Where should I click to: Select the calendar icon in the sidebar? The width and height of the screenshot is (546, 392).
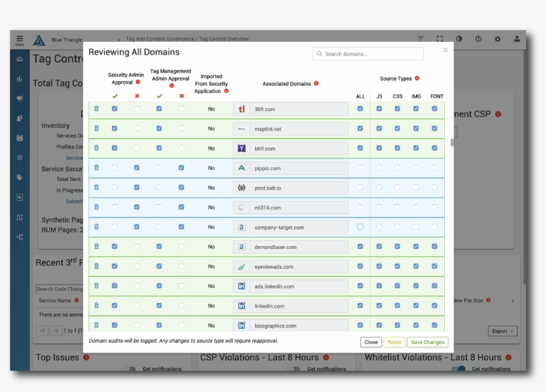[x=19, y=136]
